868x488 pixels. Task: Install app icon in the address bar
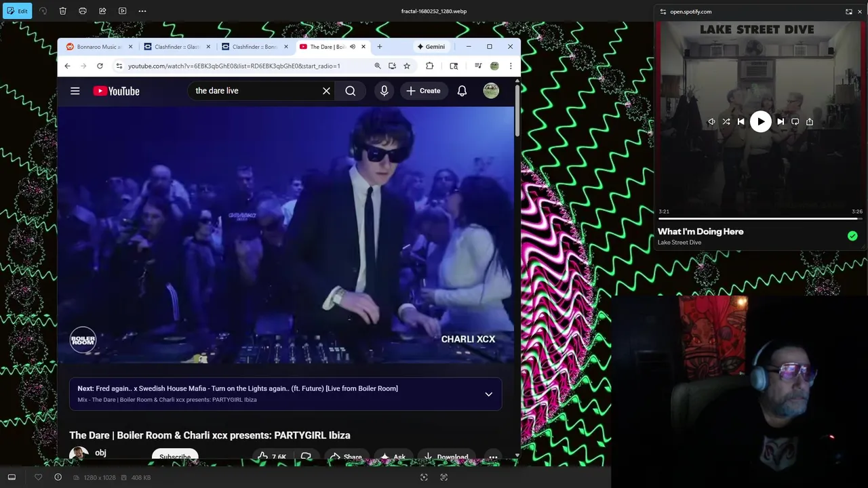(x=392, y=66)
